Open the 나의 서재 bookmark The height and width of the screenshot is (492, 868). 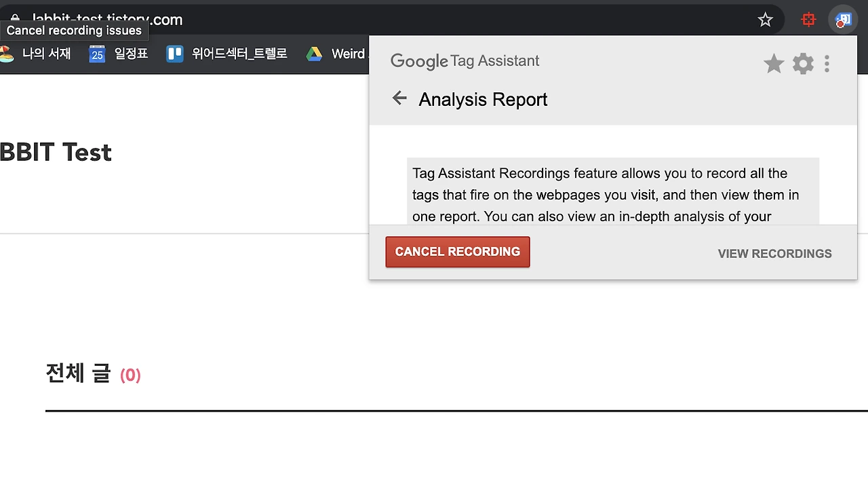click(x=35, y=54)
